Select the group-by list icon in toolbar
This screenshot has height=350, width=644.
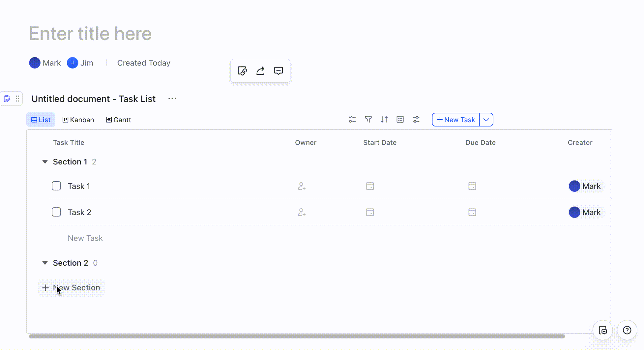400,119
